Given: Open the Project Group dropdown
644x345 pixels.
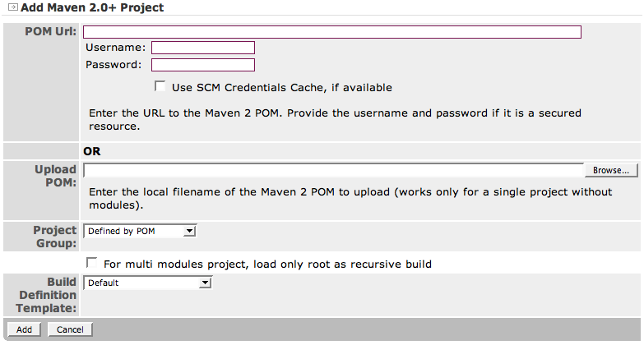Looking at the screenshot, I should click(x=140, y=232).
